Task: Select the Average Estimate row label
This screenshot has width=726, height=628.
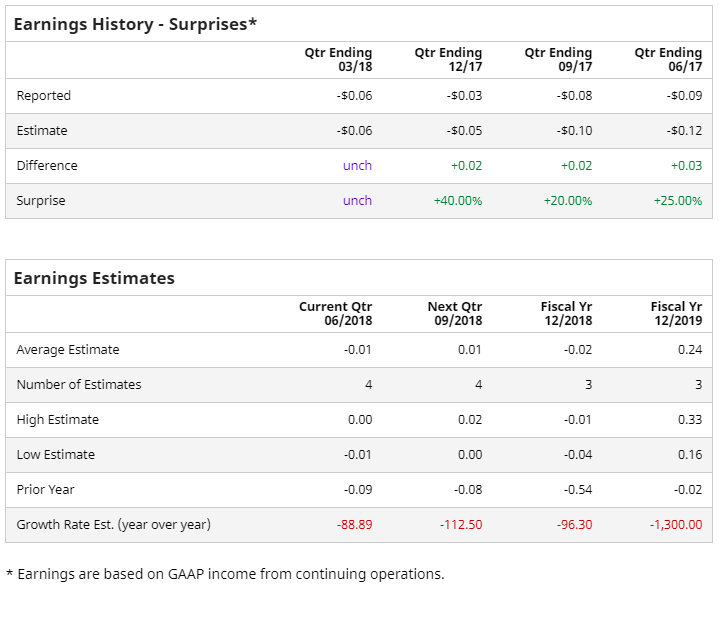Action: point(68,350)
